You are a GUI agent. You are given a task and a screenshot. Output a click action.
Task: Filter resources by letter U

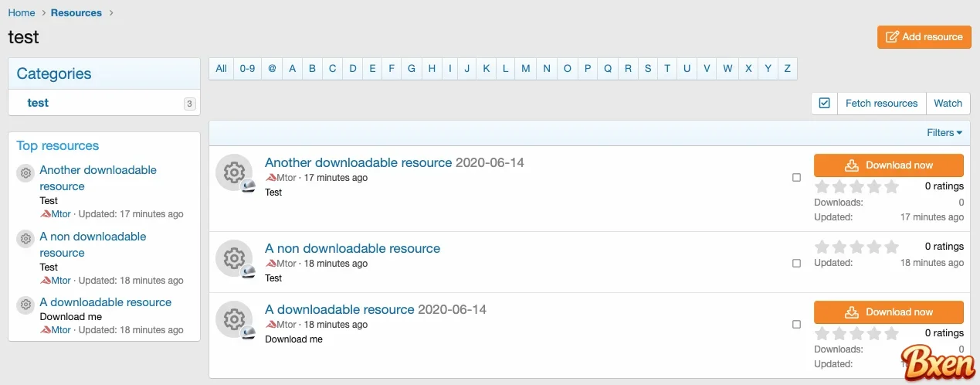pos(687,68)
